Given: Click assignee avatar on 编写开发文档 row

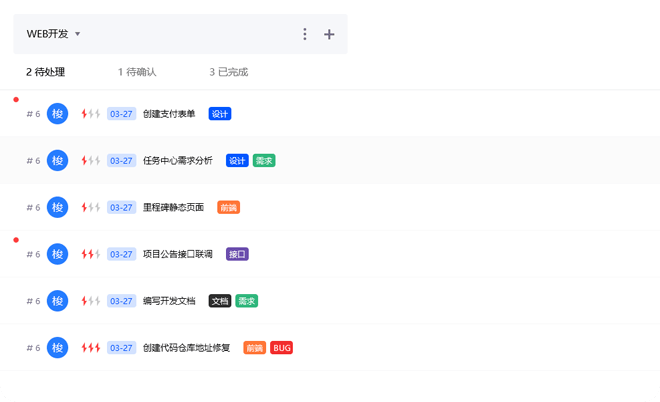Looking at the screenshot, I should pos(58,301).
